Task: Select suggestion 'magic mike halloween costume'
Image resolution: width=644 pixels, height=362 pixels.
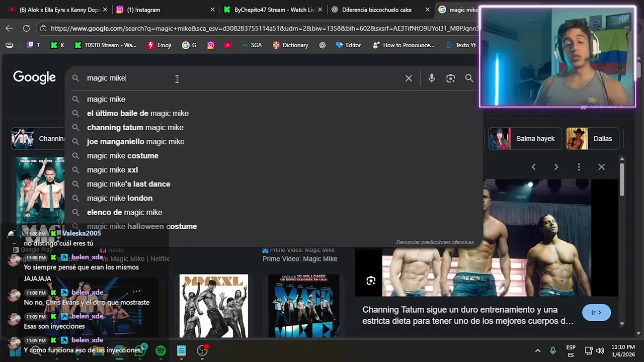Action: pyautogui.click(x=274, y=226)
